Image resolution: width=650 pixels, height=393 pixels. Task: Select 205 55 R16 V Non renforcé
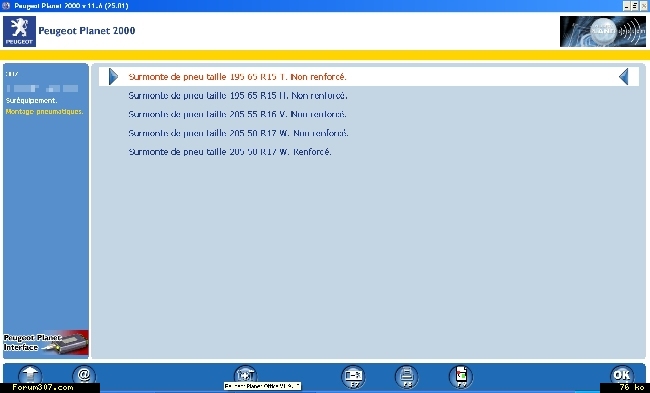pyautogui.click(x=238, y=114)
